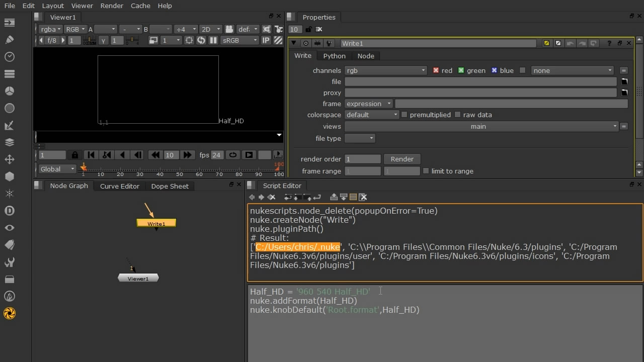Switch to the Node tab in Write1
The height and width of the screenshot is (362, 644).
[366, 56]
